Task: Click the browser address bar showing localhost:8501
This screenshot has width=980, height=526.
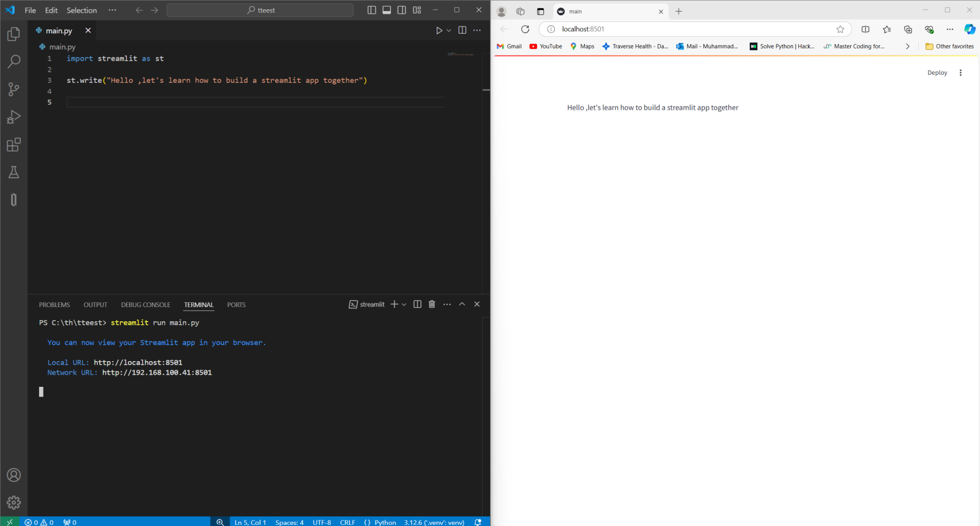Action: [692, 29]
